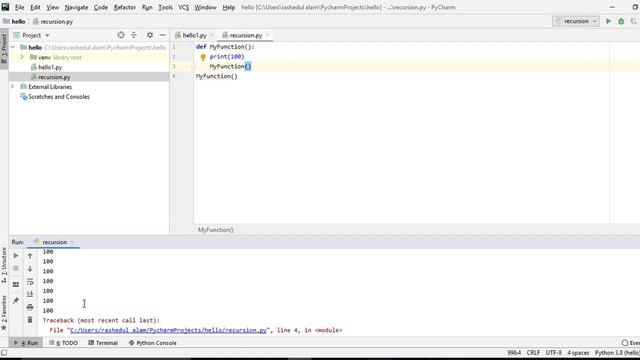Open the Navigate menu
The width and height of the screenshot is (640, 360).
click(76, 7)
